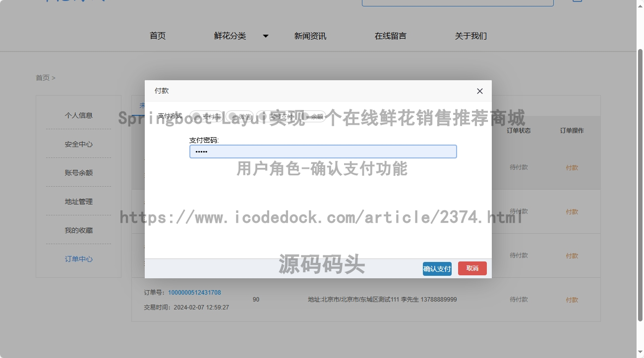Open order number 1000000512431708 link
This screenshot has width=644, height=358.
194,293
